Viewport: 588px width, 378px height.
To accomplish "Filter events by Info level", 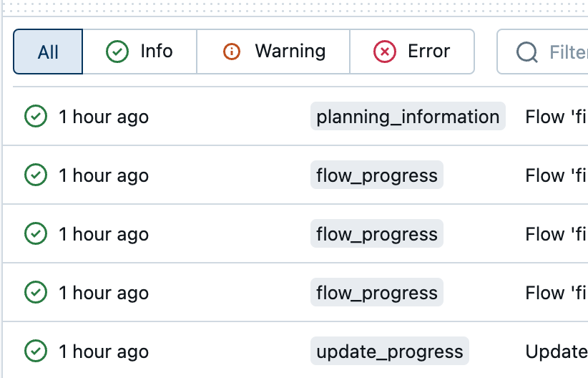I will click(x=139, y=52).
